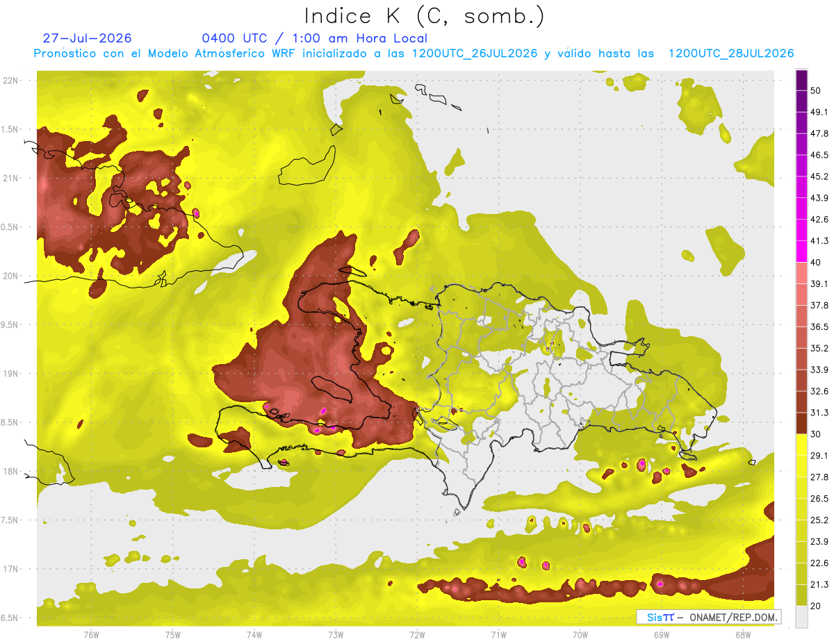
Task: Click the dark brown legend swatch between 30 and 31.3
Action: point(801,424)
